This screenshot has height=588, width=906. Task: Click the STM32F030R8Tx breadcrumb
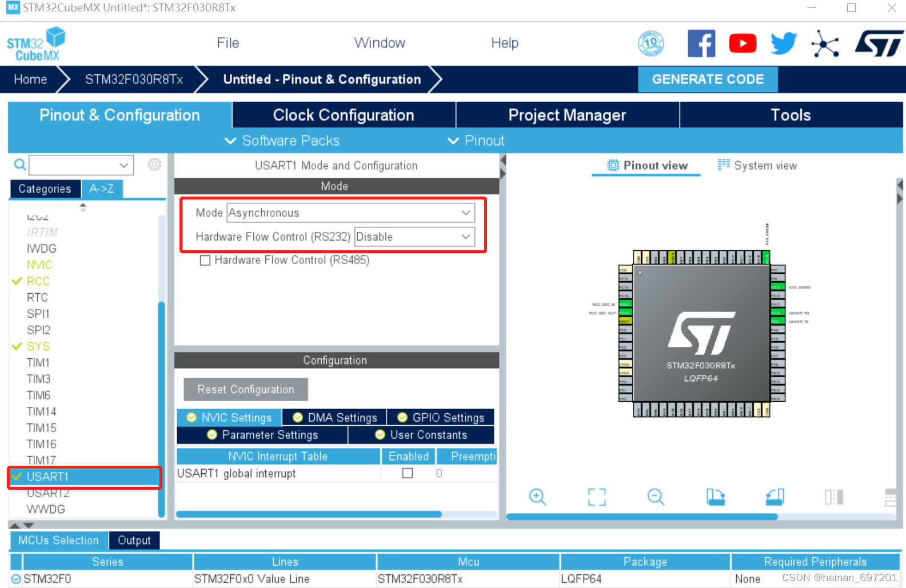pyautogui.click(x=134, y=79)
